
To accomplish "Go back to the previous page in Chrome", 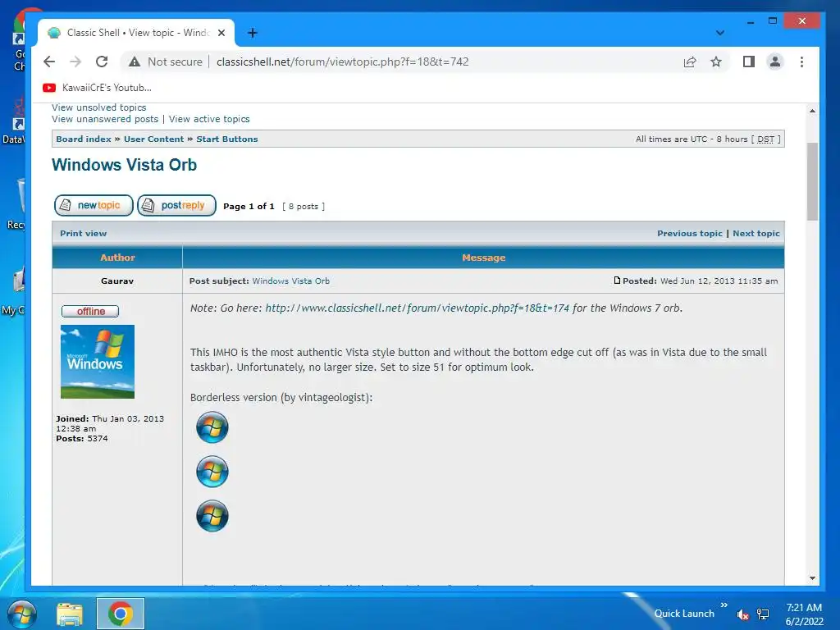I will click(x=49, y=62).
